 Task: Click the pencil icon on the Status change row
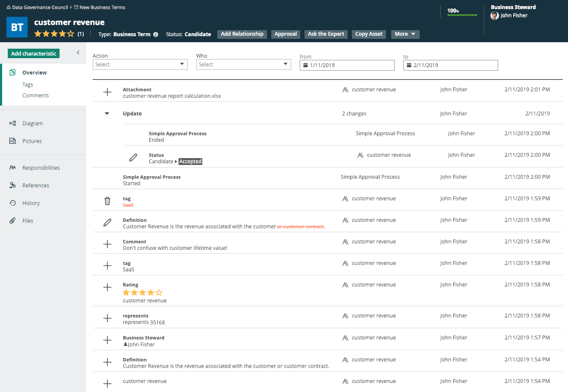(133, 158)
